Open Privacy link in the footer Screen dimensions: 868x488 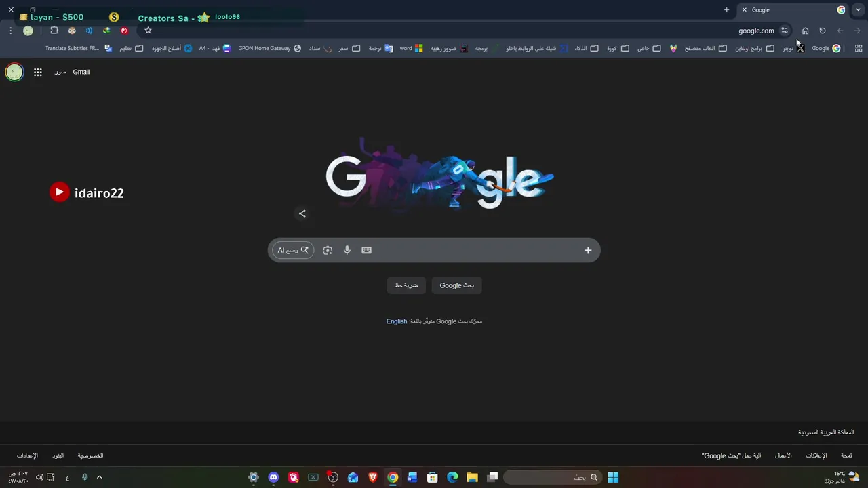[90, 455]
